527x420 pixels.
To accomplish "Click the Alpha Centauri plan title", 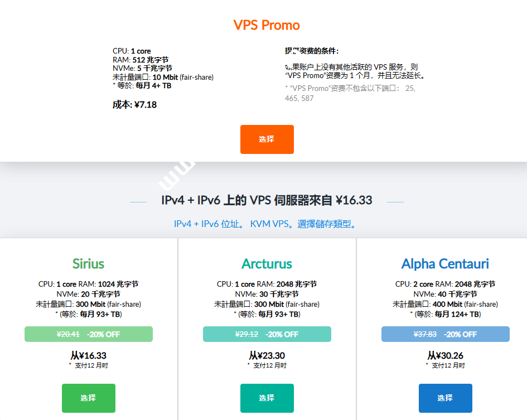I will 445,264.
